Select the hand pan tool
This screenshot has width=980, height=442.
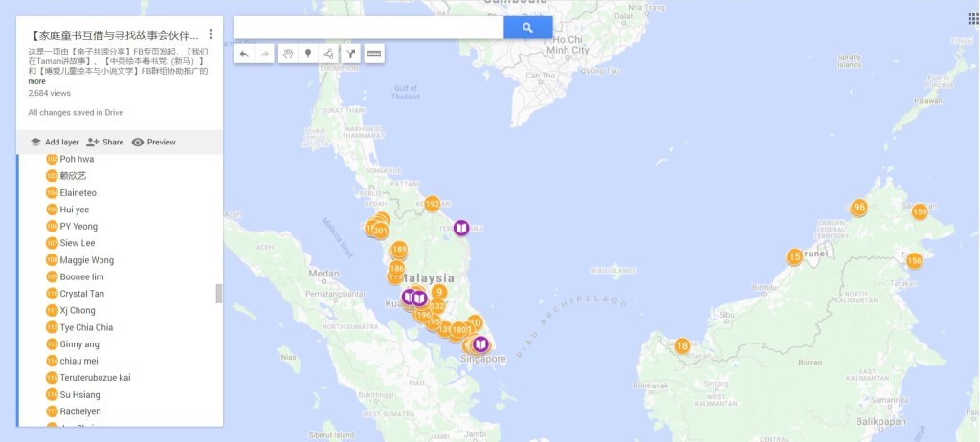click(287, 54)
